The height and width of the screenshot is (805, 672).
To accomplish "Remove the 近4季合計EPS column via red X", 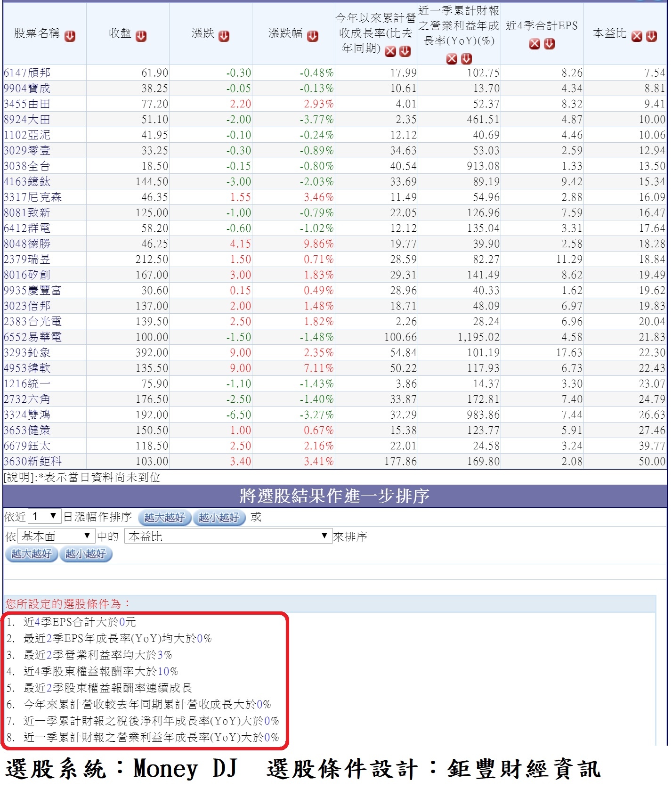I will point(534,44).
